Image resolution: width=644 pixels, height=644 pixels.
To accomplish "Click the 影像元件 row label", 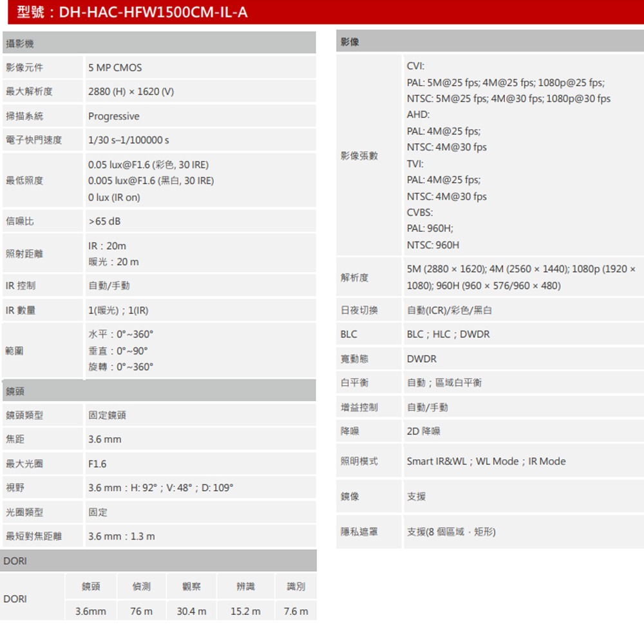I will (24, 67).
